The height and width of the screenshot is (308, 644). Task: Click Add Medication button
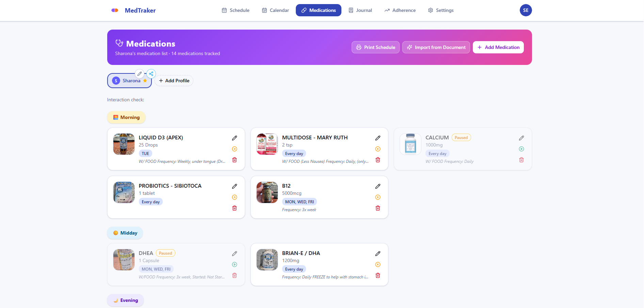click(498, 47)
